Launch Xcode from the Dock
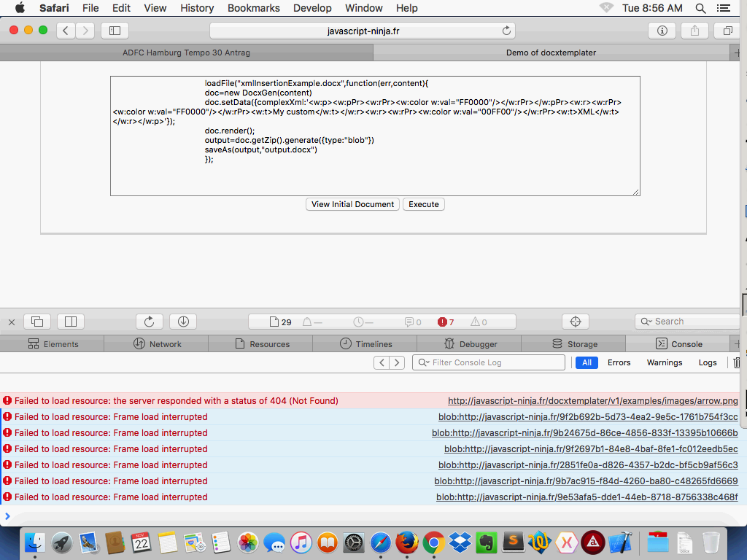The height and width of the screenshot is (560, 747). (x=619, y=545)
